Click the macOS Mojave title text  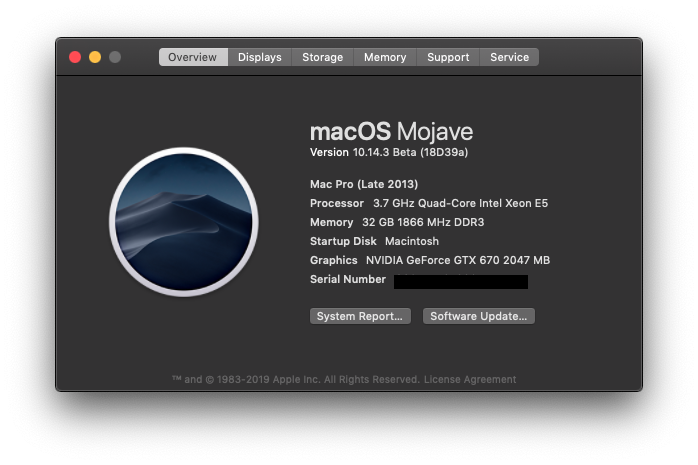pyautogui.click(x=391, y=131)
